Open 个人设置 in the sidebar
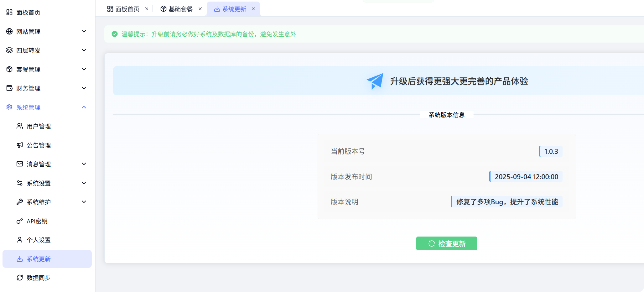 tap(39, 240)
